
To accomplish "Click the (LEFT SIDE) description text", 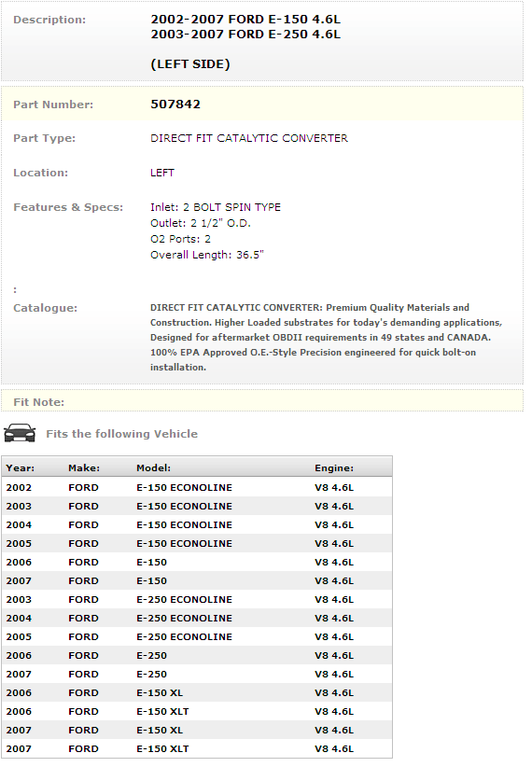I will pos(190,64).
